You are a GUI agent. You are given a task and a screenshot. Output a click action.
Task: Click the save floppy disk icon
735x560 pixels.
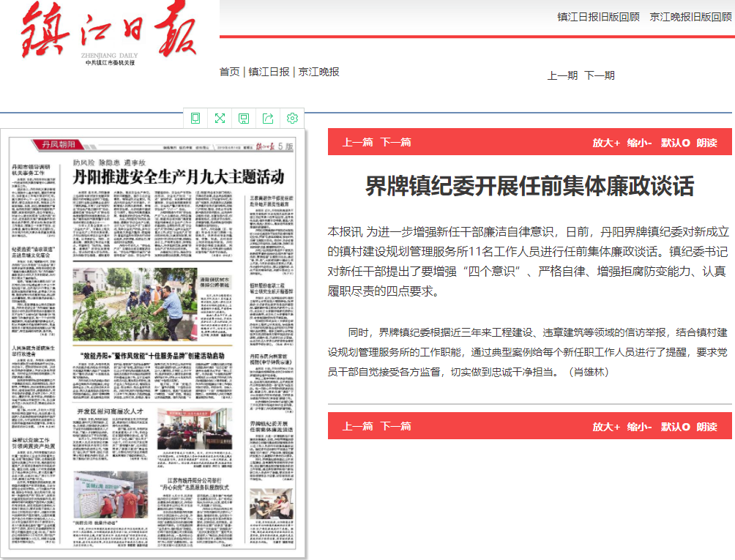[x=244, y=119]
